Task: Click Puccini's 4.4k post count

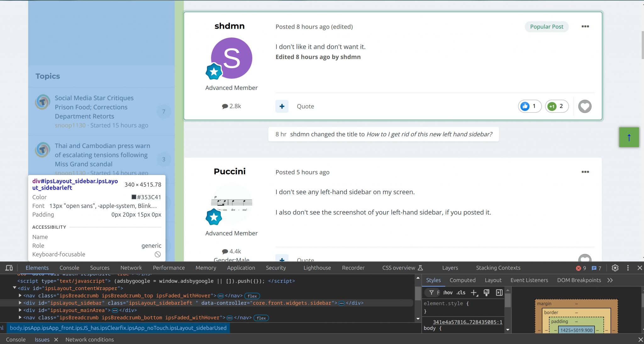Action: click(231, 251)
